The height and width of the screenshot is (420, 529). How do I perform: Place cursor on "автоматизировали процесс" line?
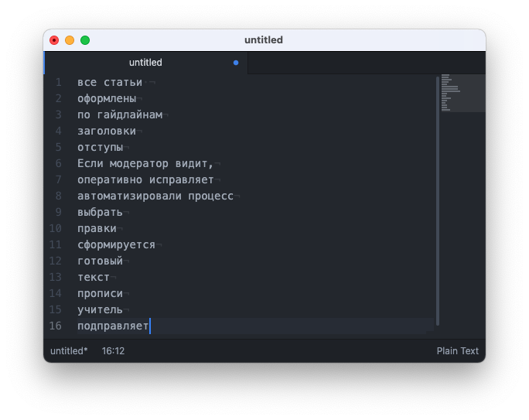coord(155,196)
